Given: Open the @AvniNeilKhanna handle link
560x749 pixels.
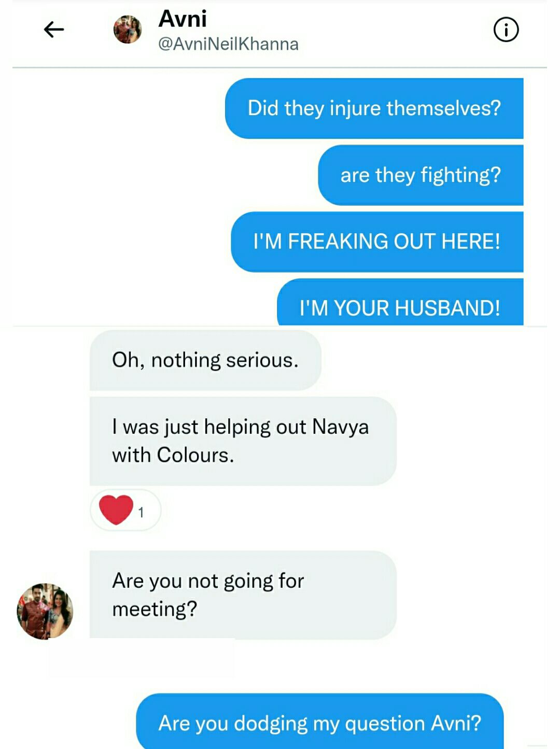Looking at the screenshot, I should [228, 44].
